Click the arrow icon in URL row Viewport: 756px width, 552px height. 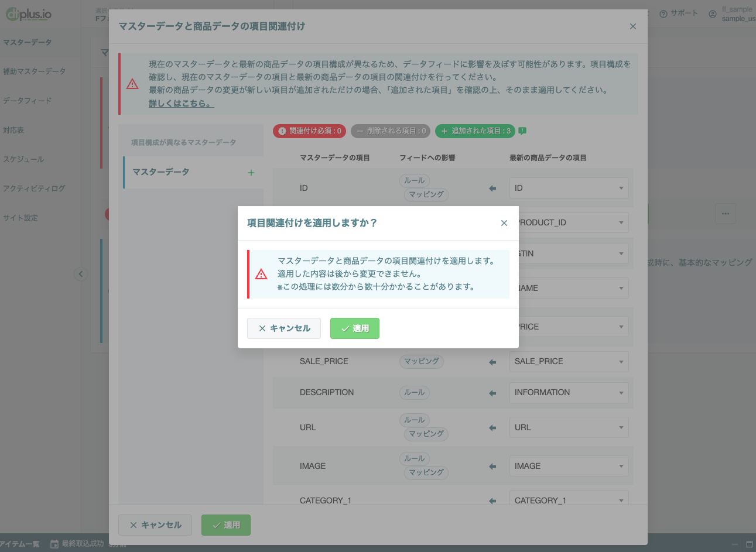point(492,428)
